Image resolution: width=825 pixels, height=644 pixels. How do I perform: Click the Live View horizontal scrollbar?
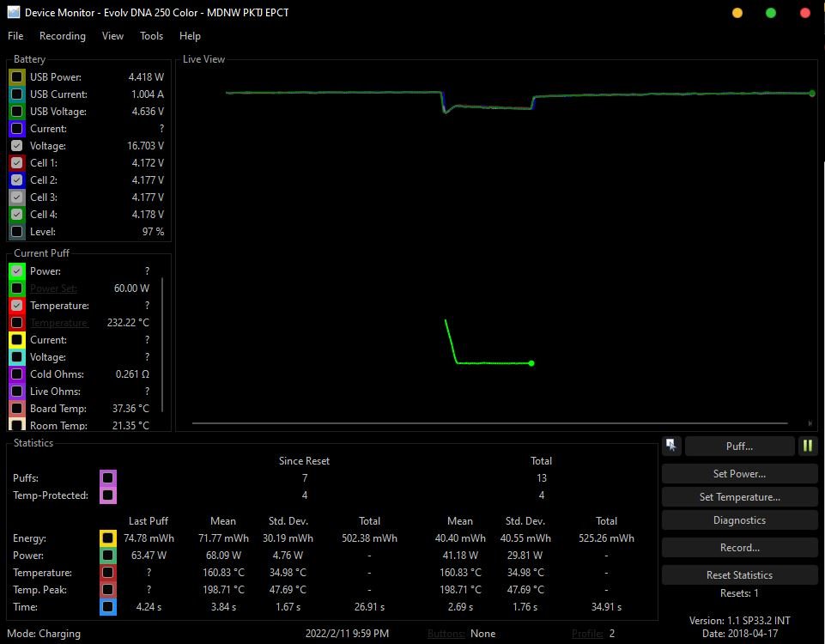pos(489,422)
